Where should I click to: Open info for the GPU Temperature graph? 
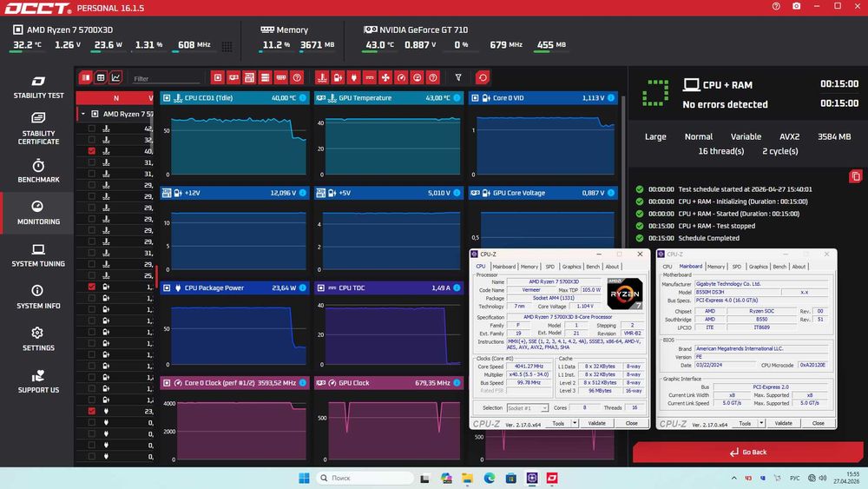pyautogui.click(x=457, y=98)
